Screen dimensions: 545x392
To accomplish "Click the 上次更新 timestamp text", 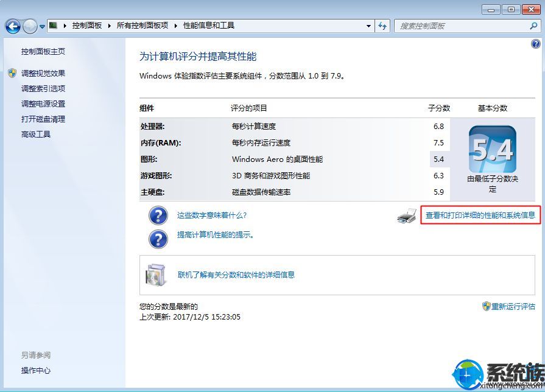I will 190,317.
